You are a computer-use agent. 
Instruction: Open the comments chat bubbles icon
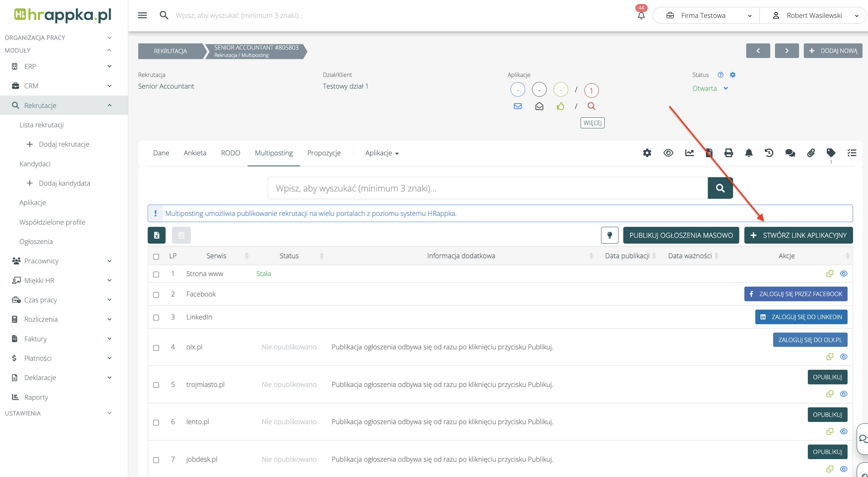(790, 153)
